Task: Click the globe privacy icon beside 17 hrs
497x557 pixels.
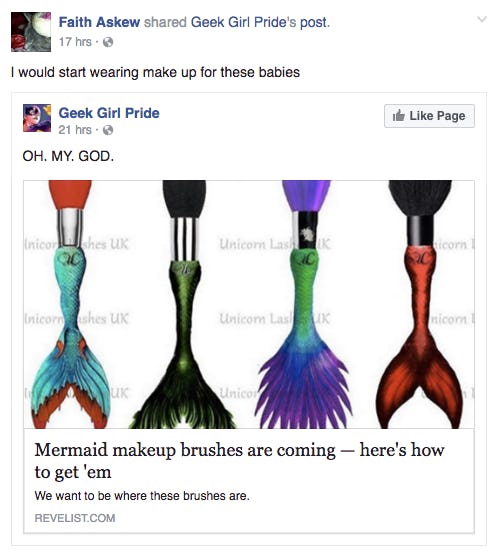Action: [x=108, y=42]
